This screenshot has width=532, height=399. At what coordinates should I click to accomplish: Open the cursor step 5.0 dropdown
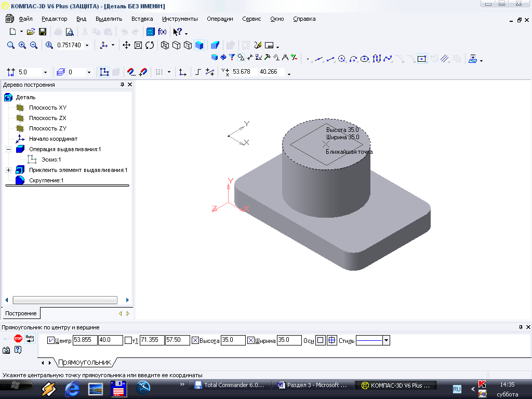45,72
